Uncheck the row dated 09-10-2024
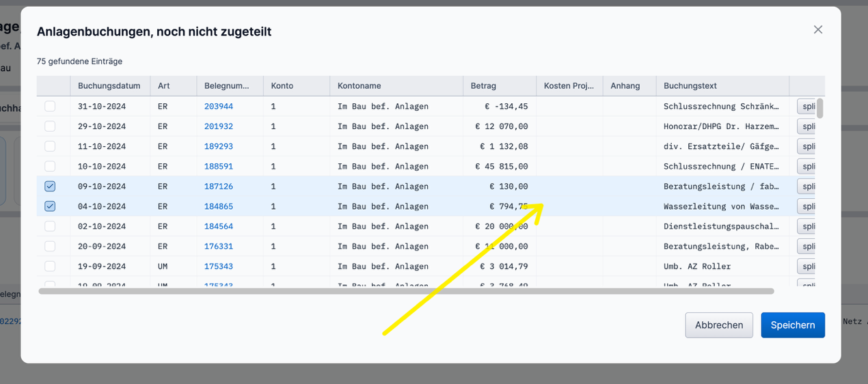The width and height of the screenshot is (868, 384). coord(50,186)
